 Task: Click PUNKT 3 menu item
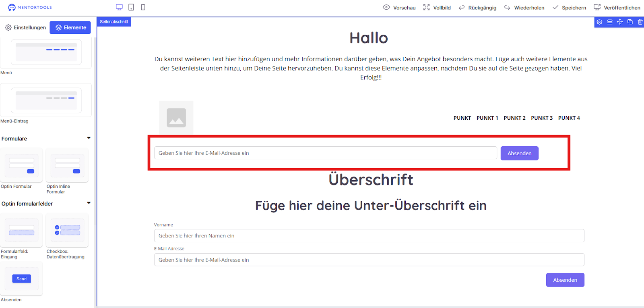coord(542,118)
